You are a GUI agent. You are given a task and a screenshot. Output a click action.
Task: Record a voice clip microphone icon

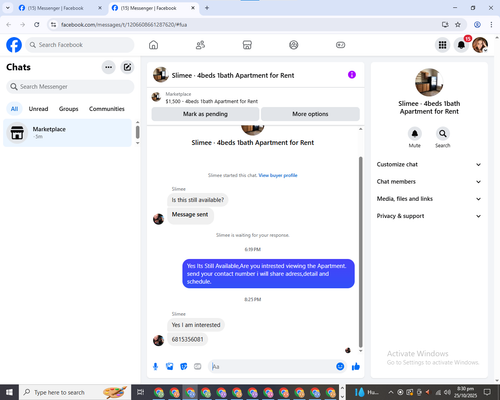point(155,367)
